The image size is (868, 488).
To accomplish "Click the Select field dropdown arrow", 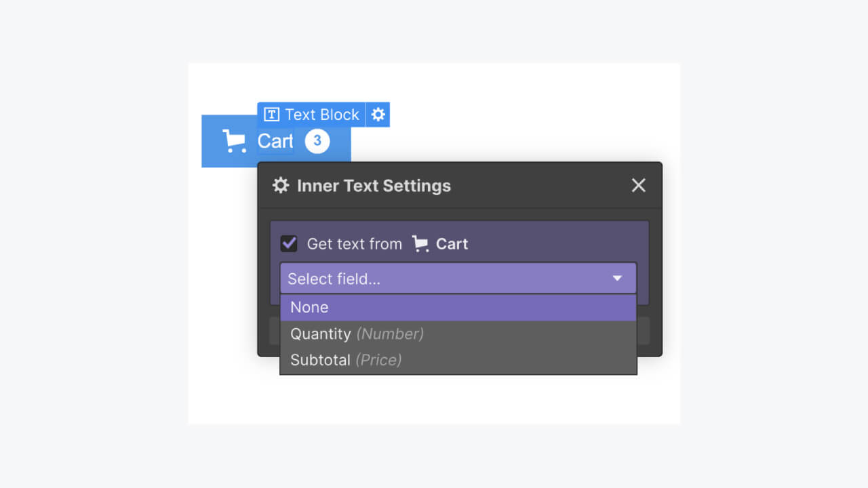I will point(617,279).
